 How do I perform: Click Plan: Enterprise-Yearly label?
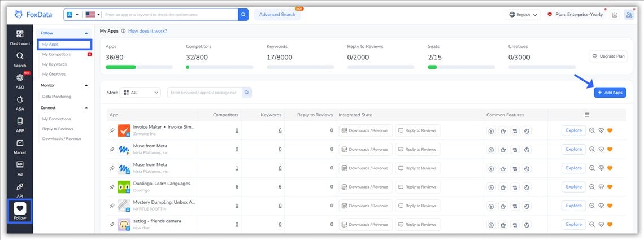point(579,14)
